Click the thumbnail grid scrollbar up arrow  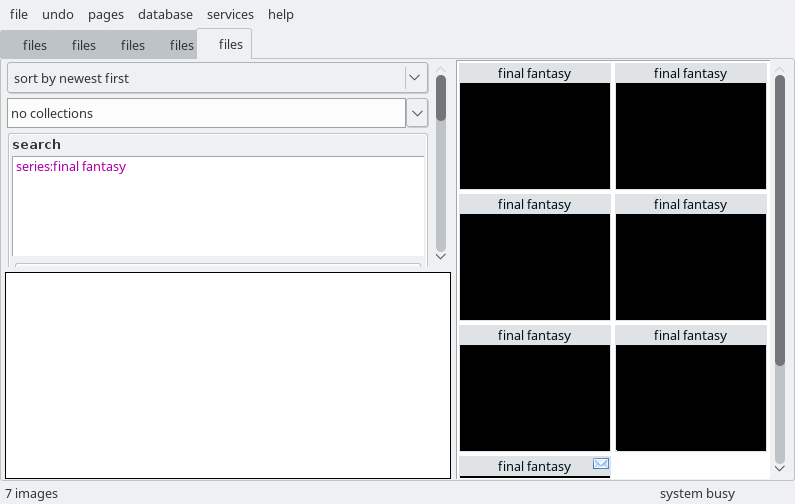coord(780,69)
